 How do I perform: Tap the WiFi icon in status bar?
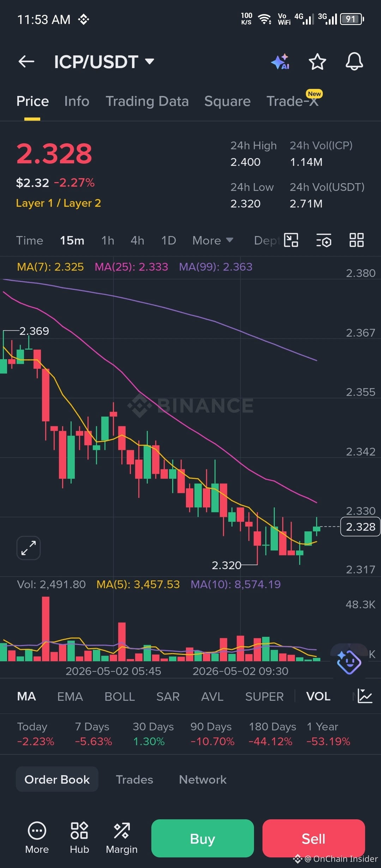[265, 19]
